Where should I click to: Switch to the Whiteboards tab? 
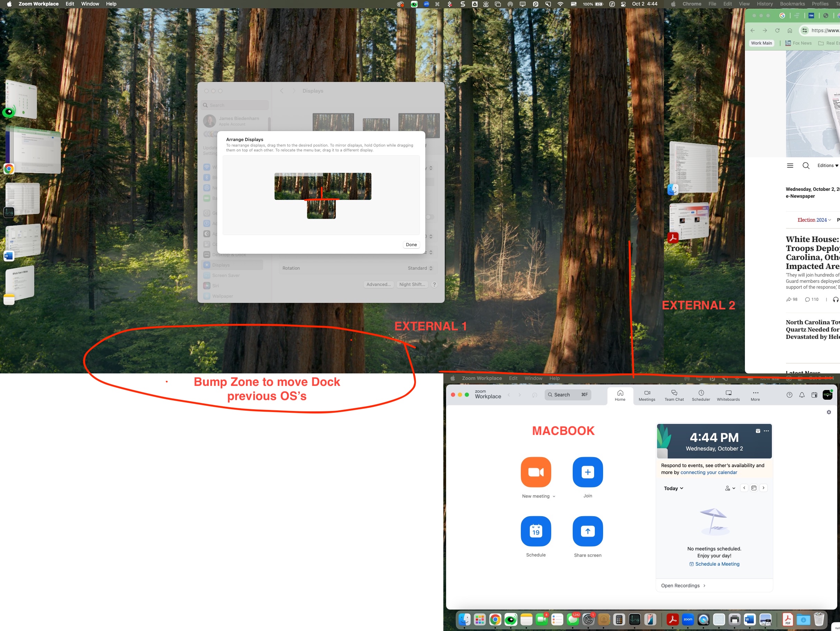coord(728,395)
